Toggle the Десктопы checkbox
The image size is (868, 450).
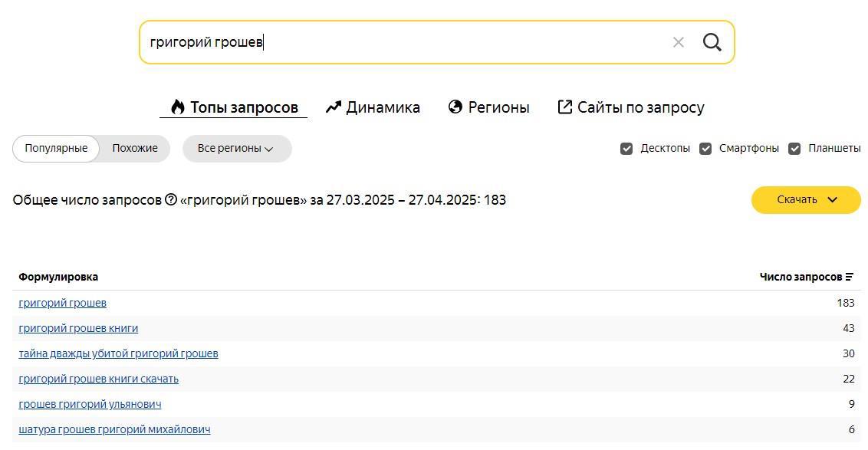pos(626,149)
